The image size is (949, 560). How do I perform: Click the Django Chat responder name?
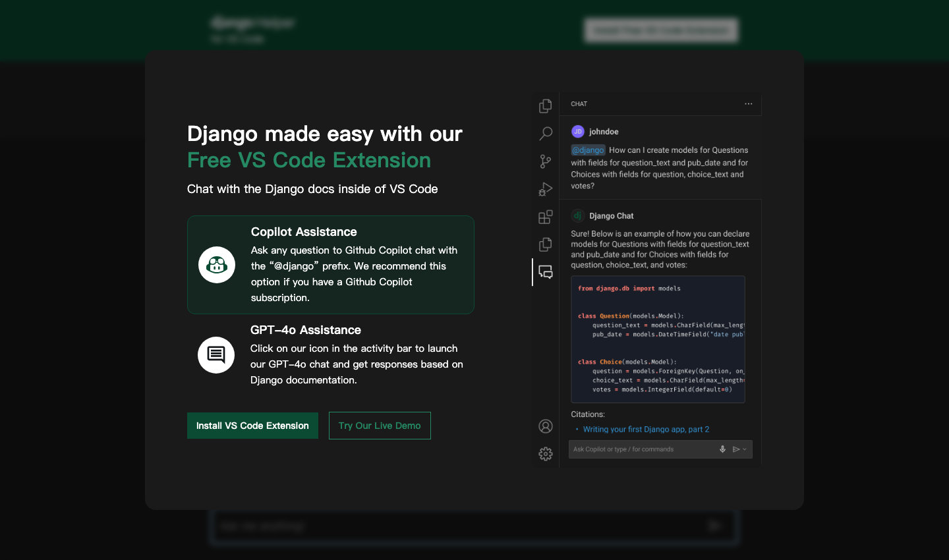[x=612, y=216]
